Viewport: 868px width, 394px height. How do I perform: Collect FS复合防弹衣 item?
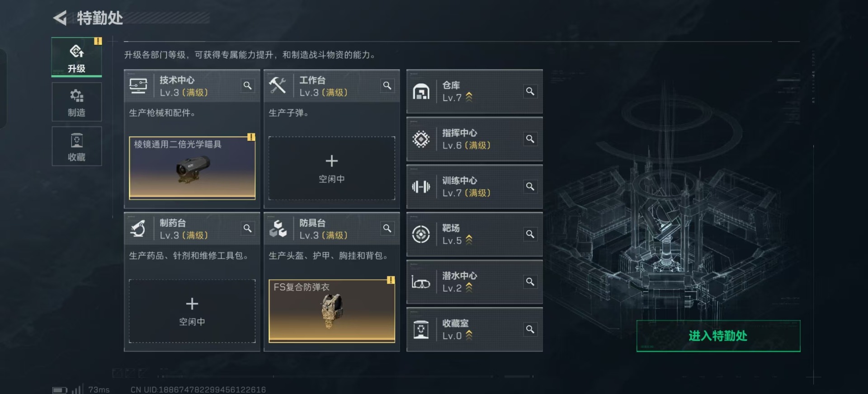(x=331, y=311)
